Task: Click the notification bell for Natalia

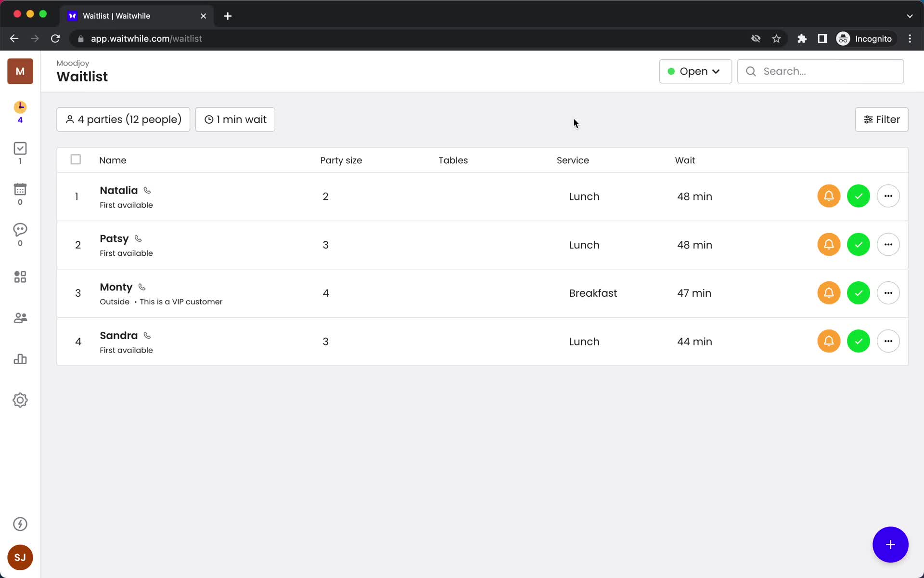Action: point(828,196)
